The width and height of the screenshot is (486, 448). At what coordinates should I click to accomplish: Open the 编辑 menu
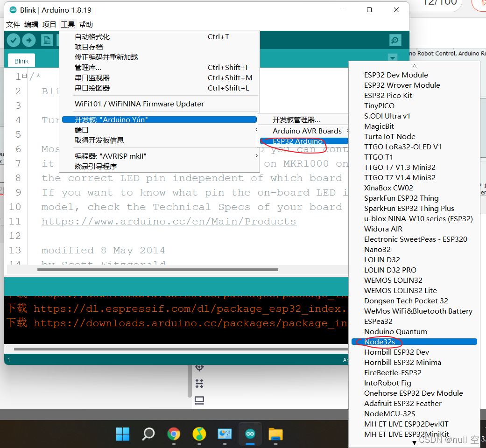(31, 24)
